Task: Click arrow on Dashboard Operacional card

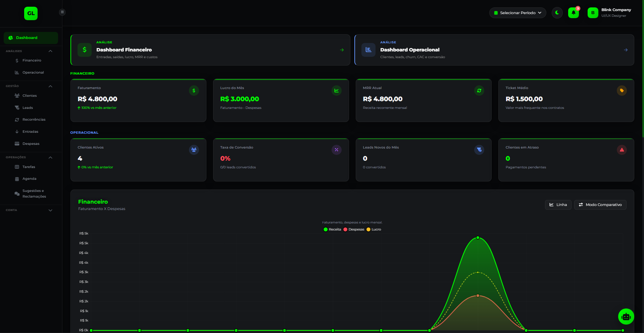Action: (626, 50)
